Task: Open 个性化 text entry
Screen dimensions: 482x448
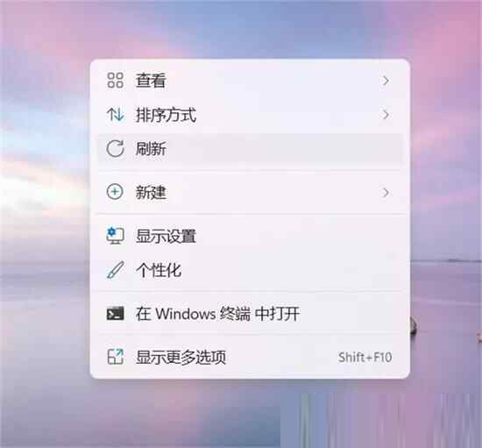Action: pos(159,270)
